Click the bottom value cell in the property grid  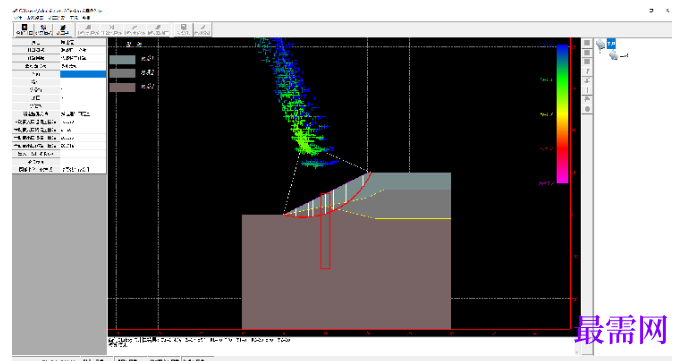tap(83, 169)
